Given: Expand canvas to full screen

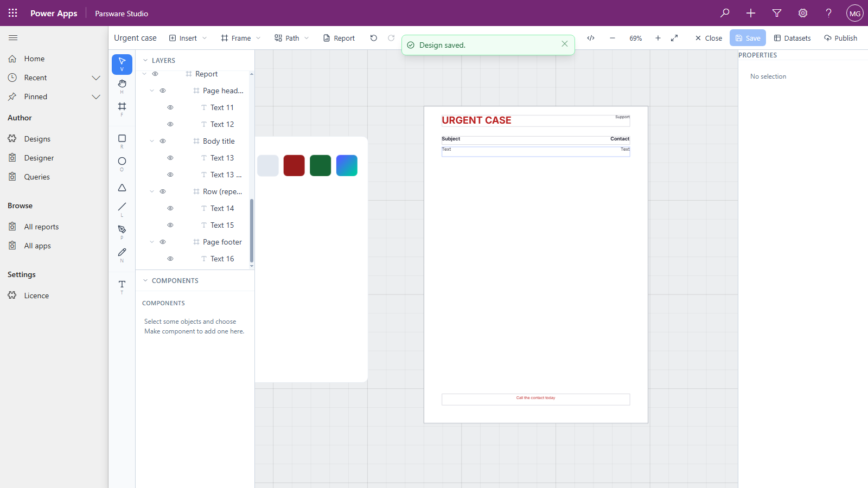Looking at the screenshot, I should tap(674, 38).
